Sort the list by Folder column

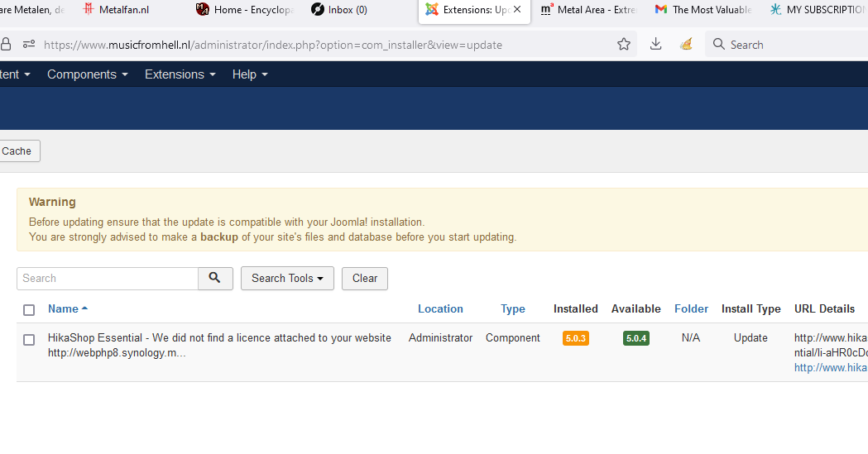click(691, 308)
